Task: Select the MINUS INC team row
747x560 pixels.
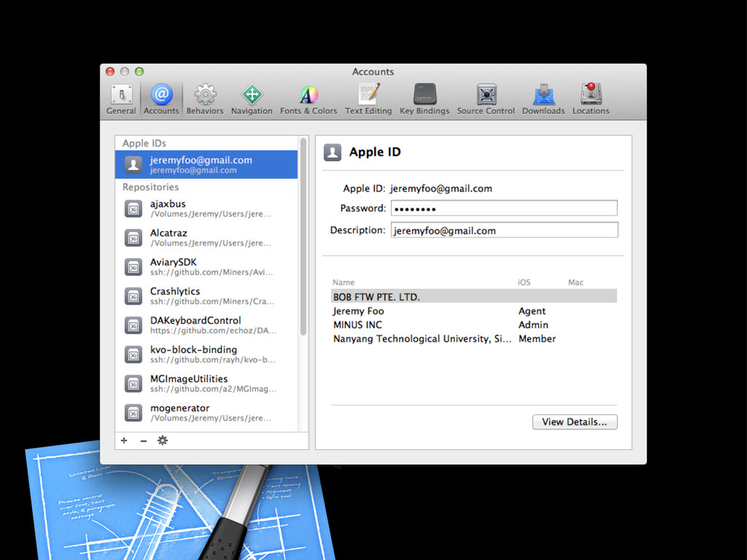Action: click(x=473, y=324)
